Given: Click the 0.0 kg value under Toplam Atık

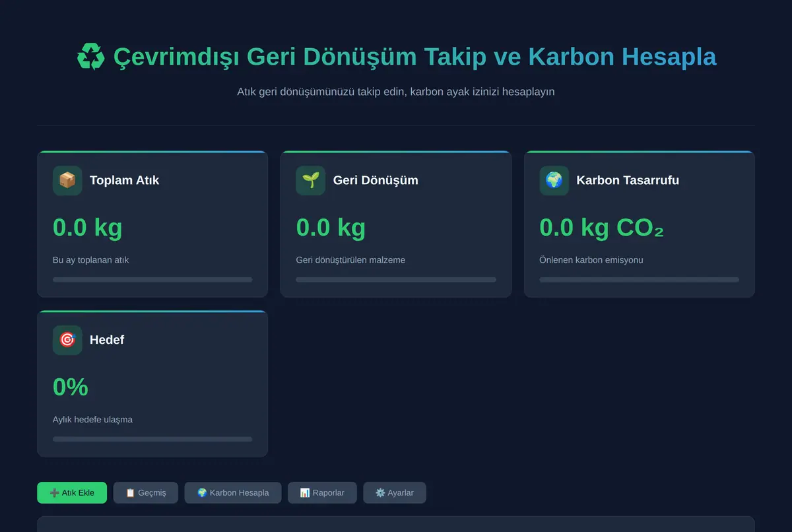Looking at the screenshot, I should pyautogui.click(x=88, y=227).
